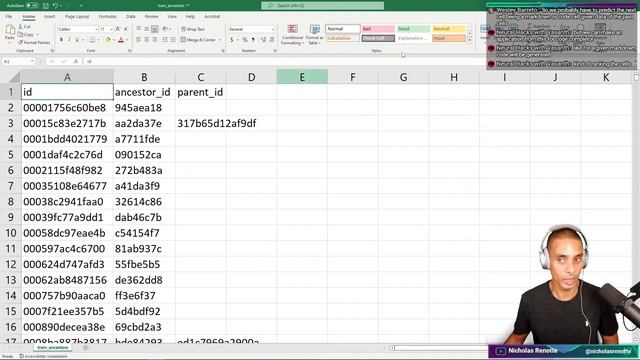Apply Comma Style number format
This screenshot has width=640, height=360.
pos(253,40)
